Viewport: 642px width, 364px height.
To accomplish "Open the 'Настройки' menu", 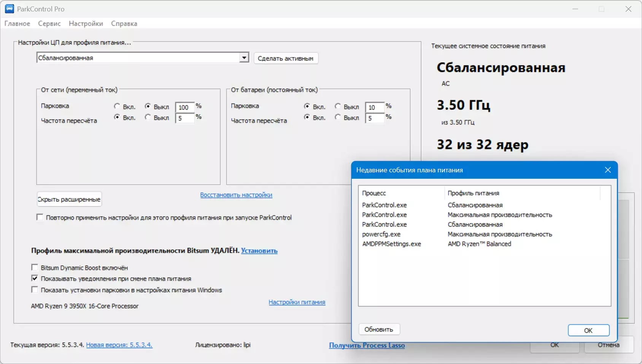I will pos(86,24).
